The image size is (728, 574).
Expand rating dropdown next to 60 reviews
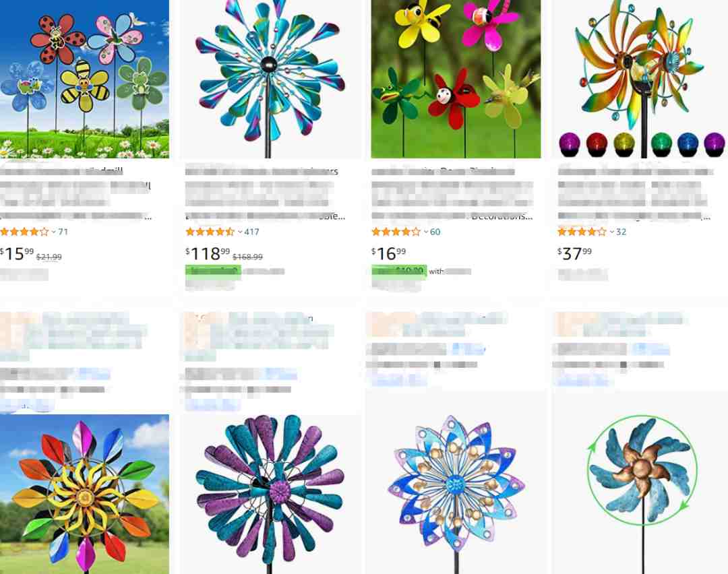426,232
